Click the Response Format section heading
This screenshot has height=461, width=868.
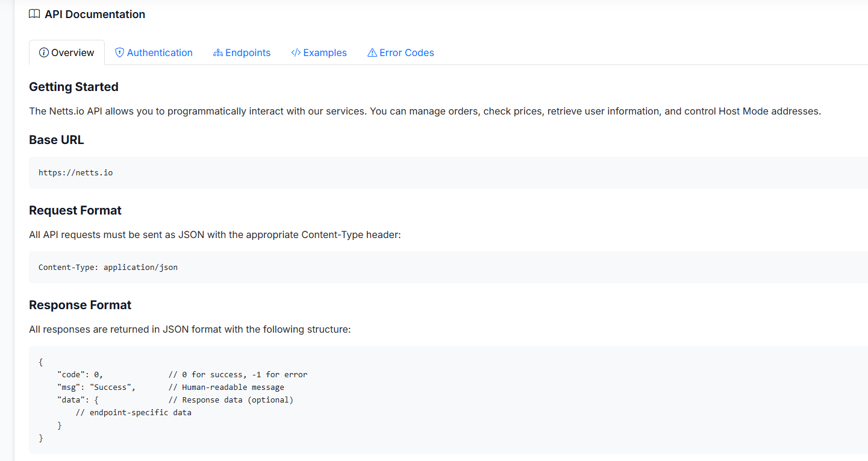coord(80,305)
